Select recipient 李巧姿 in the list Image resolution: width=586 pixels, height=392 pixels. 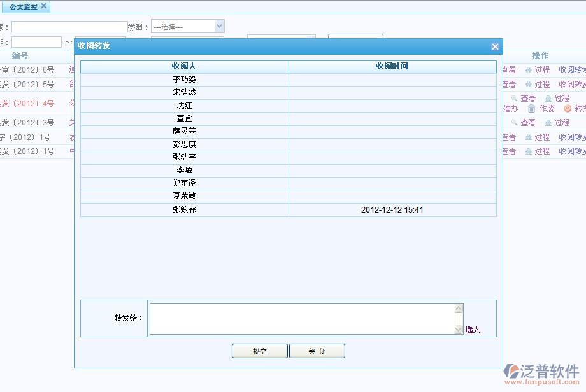click(183, 78)
